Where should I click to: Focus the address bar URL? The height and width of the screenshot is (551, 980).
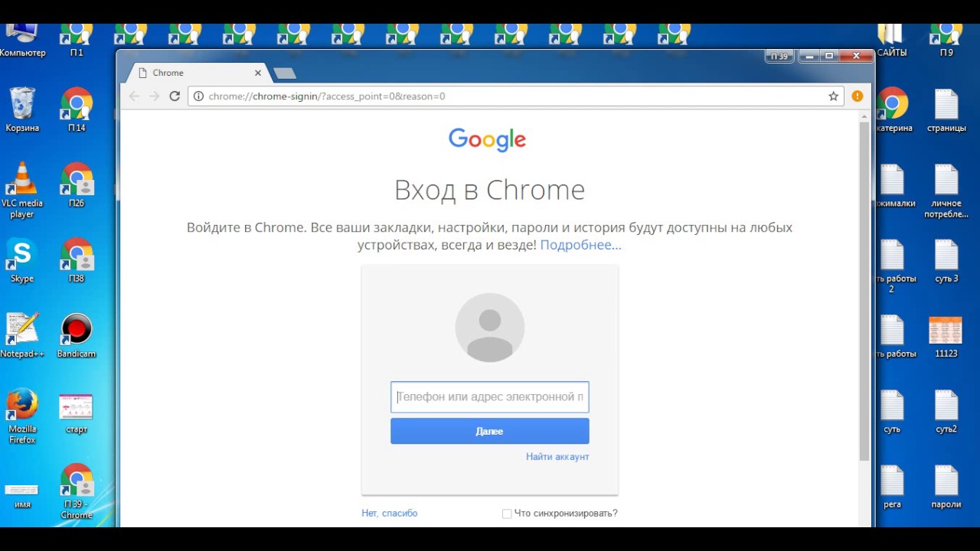pos(514,96)
